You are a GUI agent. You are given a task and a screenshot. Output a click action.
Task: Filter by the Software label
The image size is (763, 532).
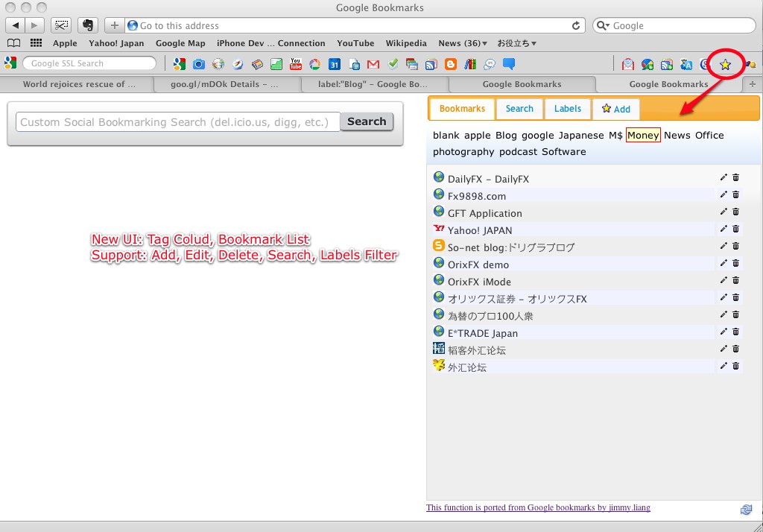(x=563, y=152)
